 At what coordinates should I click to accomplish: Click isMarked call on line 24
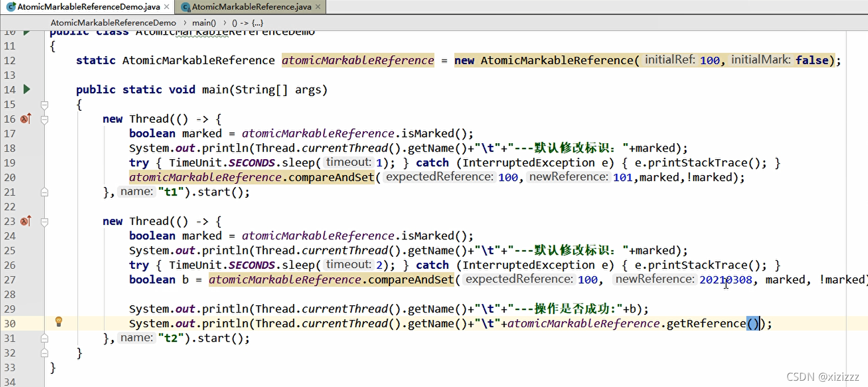427,236
